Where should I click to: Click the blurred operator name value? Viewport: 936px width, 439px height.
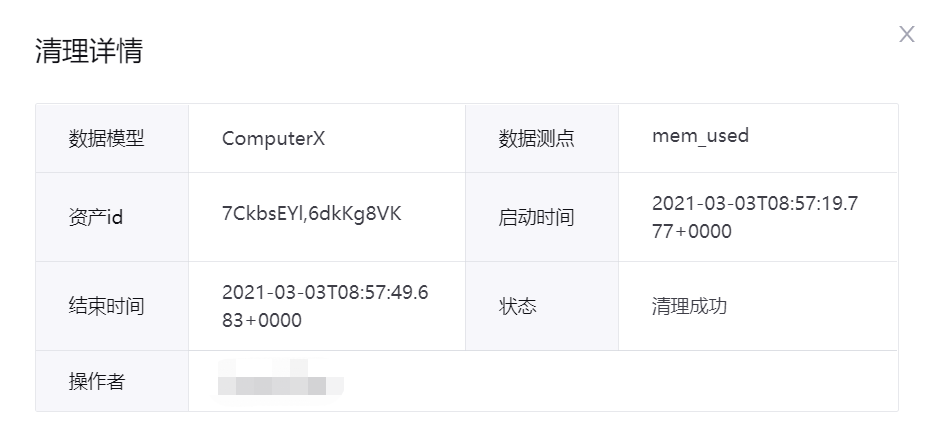(x=280, y=381)
